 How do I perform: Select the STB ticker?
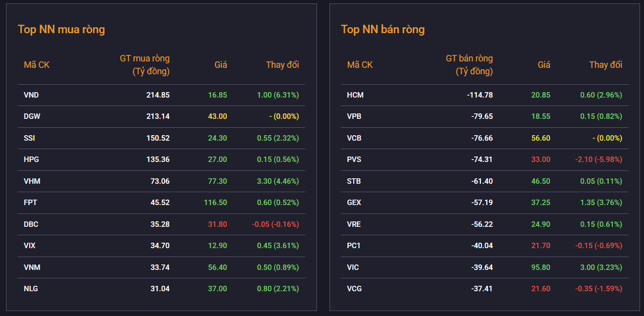pyautogui.click(x=354, y=181)
